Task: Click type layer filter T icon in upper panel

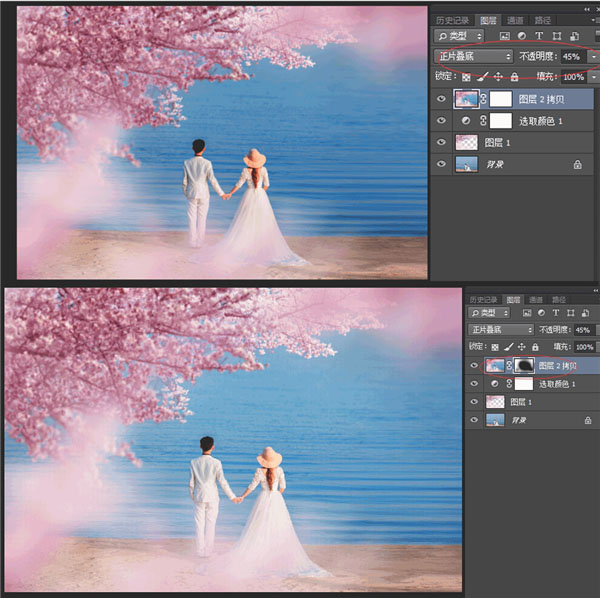Action: pos(539,36)
